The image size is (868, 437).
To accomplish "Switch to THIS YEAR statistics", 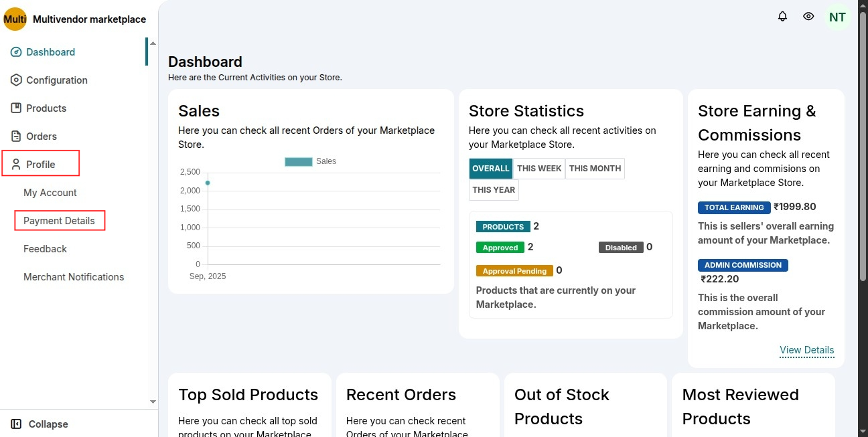I will pos(494,190).
